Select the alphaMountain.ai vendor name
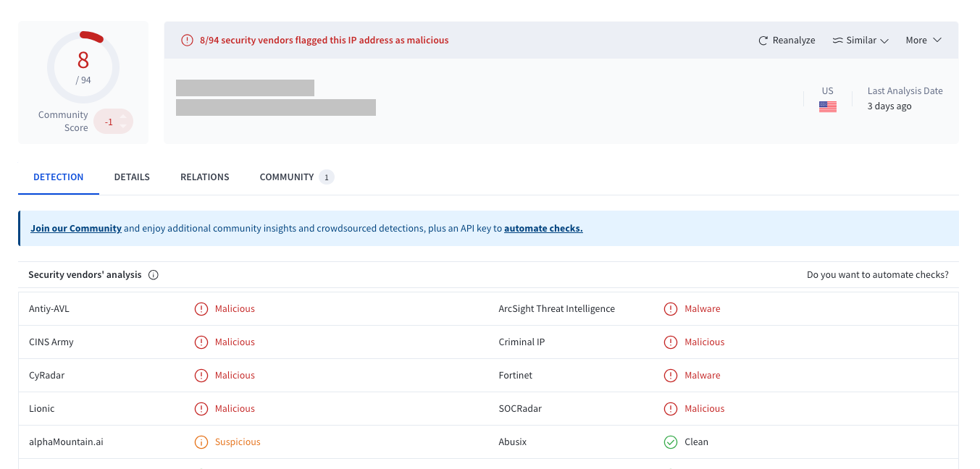This screenshot has height=469, width=980. point(66,442)
